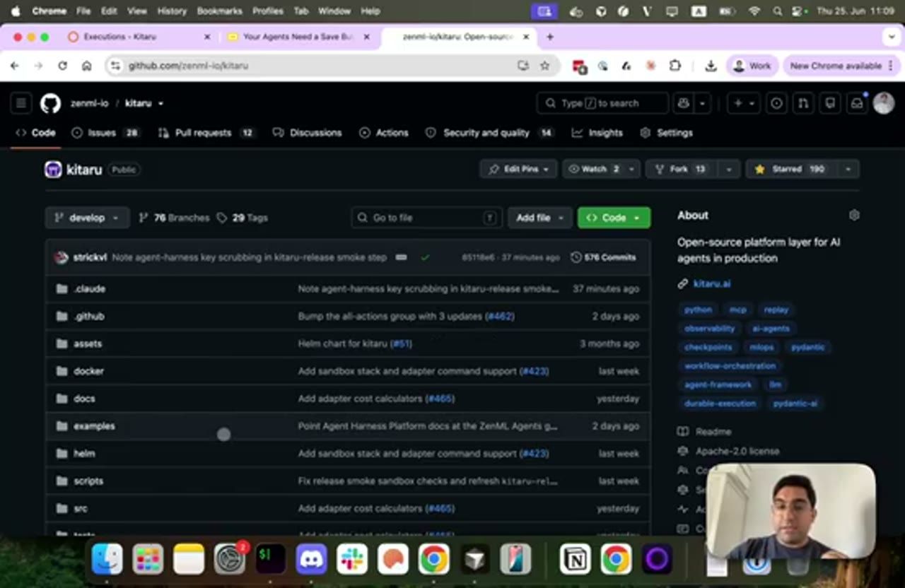Open Chrome extensions puzzle icon
This screenshot has width=905, height=588.
(x=675, y=66)
